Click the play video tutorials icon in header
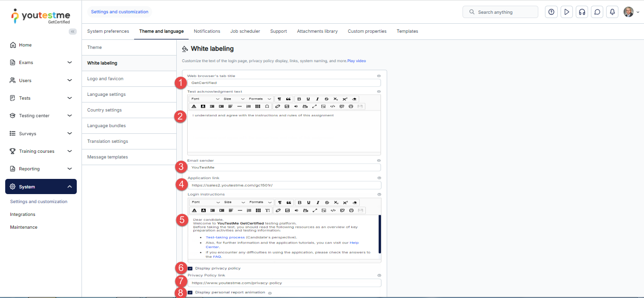 coord(566,12)
